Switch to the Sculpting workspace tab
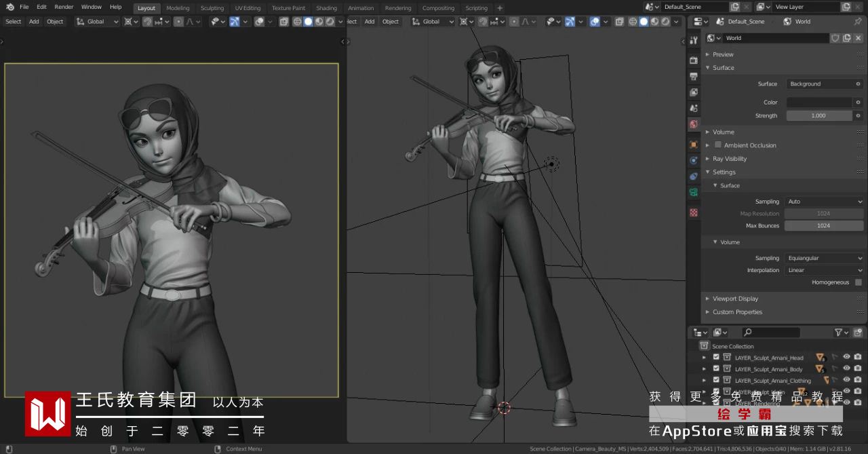Viewport: 868px width, 454px height. [x=212, y=8]
